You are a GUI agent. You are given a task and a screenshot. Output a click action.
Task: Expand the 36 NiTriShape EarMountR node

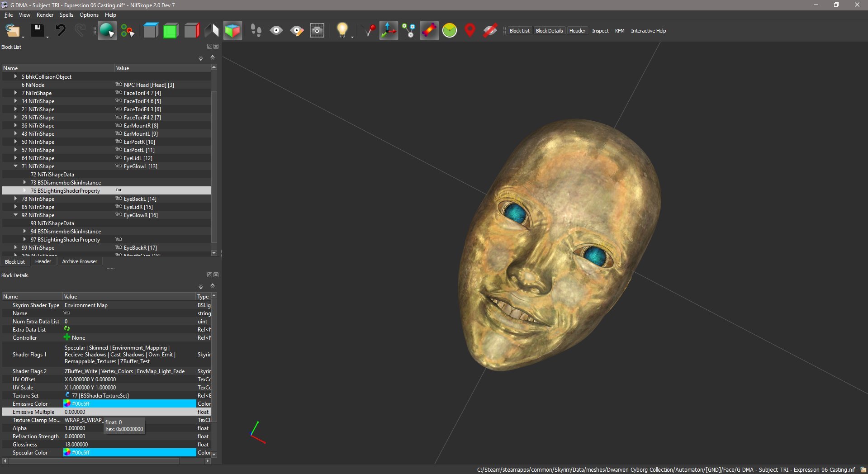(x=15, y=125)
